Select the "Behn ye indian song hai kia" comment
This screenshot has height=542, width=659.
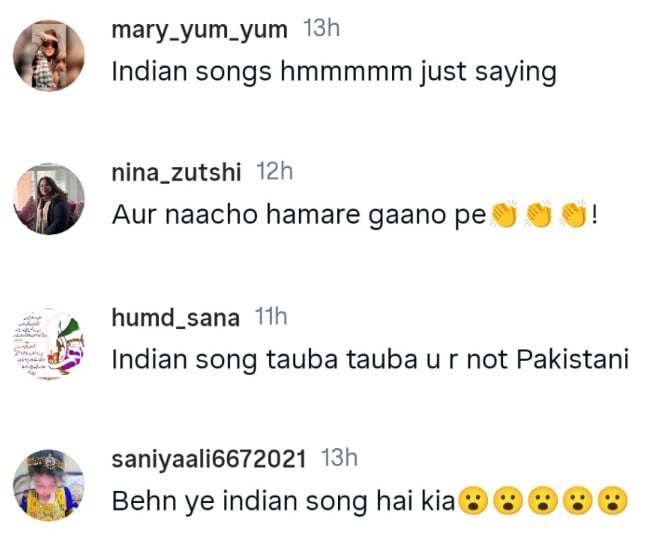tap(284, 502)
